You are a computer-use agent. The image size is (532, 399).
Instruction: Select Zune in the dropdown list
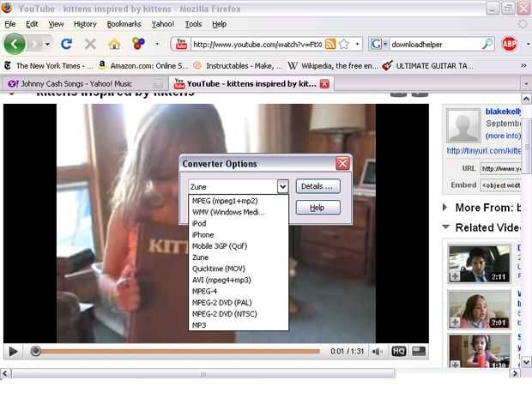click(239, 257)
